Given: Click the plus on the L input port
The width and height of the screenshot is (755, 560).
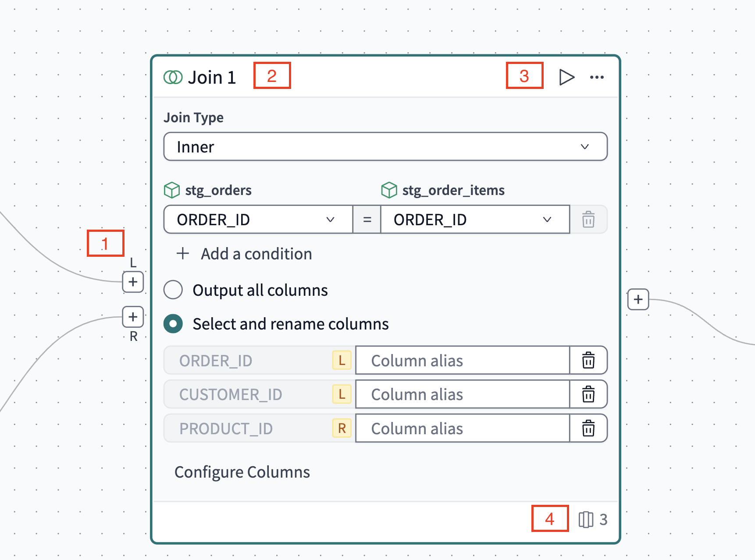Looking at the screenshot, I should coord(132,283).
